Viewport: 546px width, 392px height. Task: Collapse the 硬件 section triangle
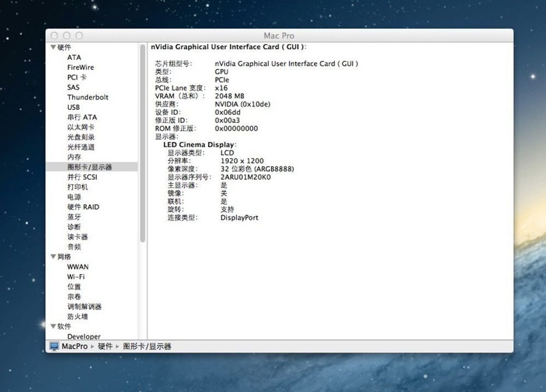(x=54, y=47)
